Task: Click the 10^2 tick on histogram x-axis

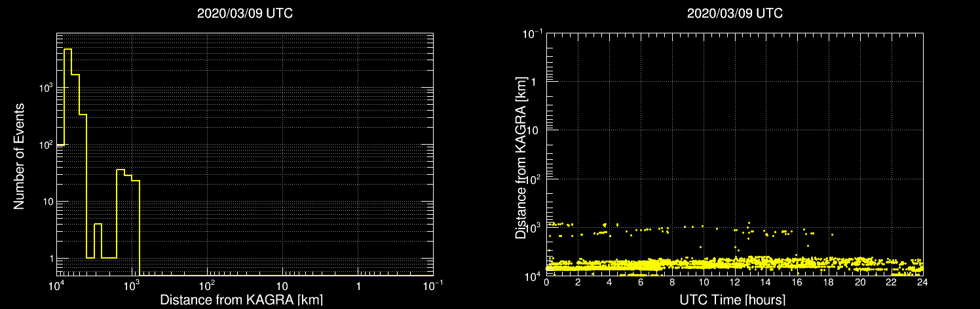Action: point(208,286)
